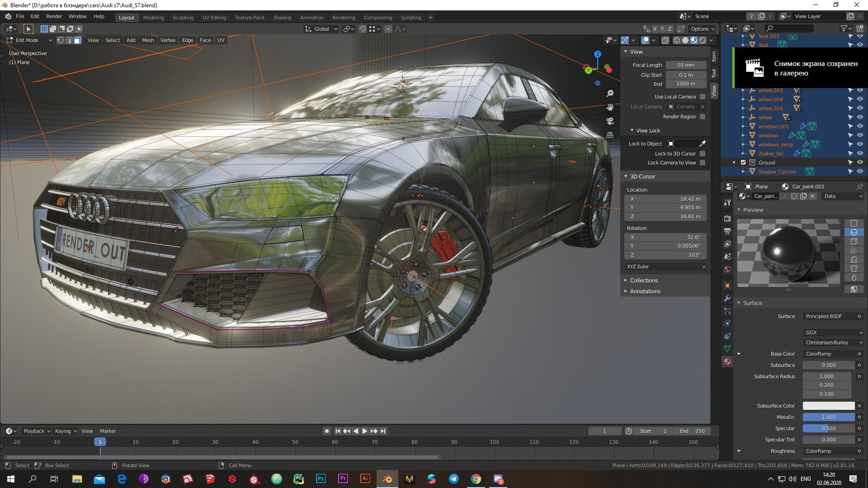Toggle orthographic/perspective grid gizmo icon
Screen dimensions: 868x488
point(610,135)
